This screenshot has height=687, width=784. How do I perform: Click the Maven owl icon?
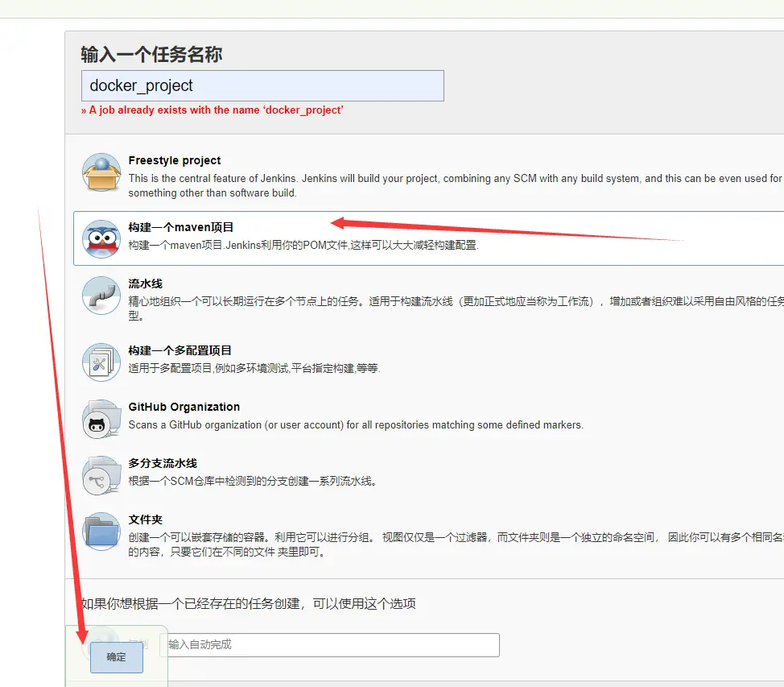[x=101, y=239]
